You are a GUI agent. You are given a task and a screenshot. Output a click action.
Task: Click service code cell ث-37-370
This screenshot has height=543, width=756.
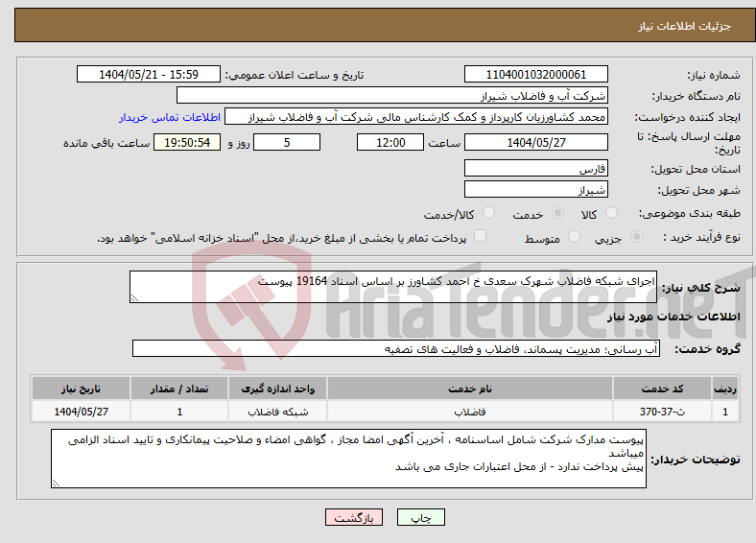click(663, 412)
